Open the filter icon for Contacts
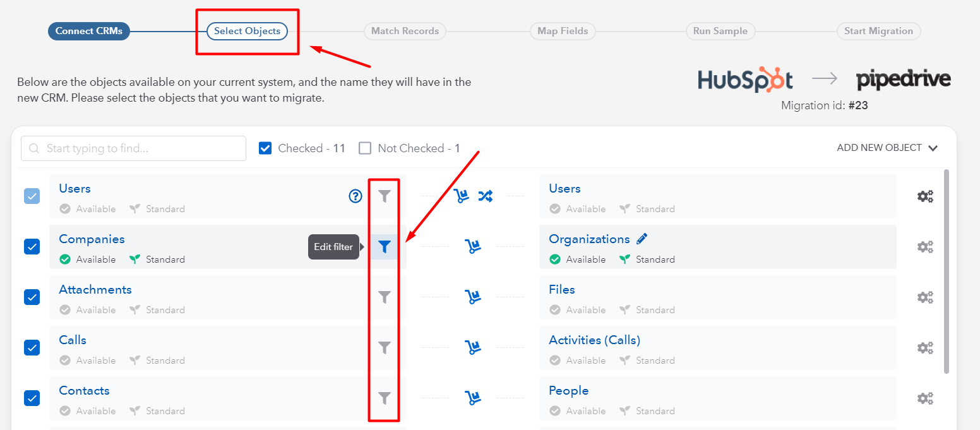This screenshot has width=980, height=430. pyautogui.click(x=385, y=398)
